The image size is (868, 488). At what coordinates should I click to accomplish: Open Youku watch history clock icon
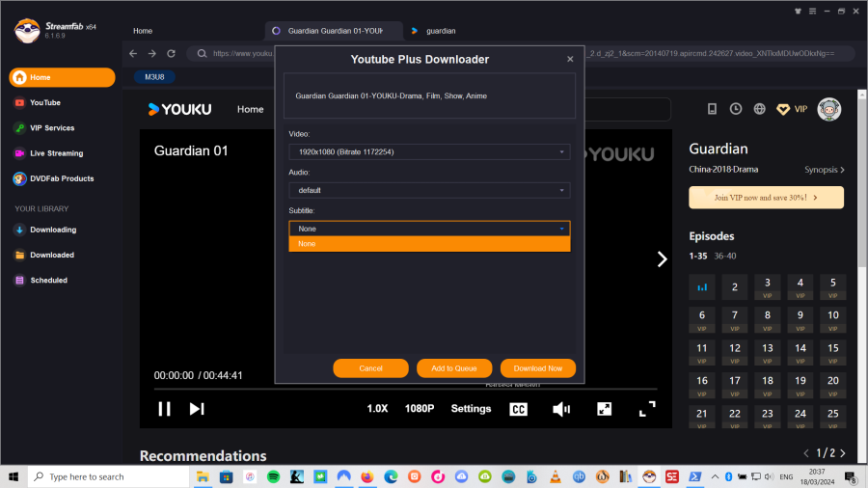tap(736, 109)
